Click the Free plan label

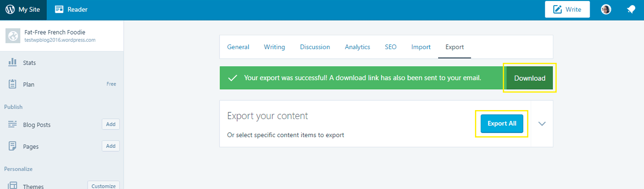click(x=111, y=84)
